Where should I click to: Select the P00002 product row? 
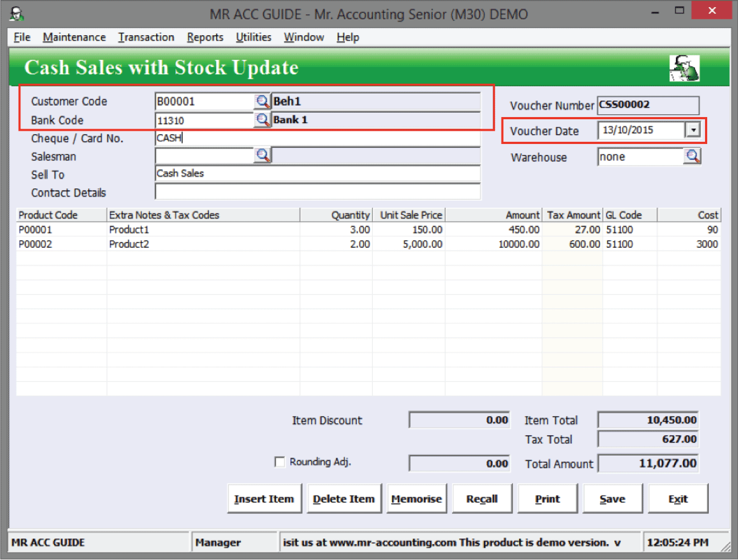[35, 244]
